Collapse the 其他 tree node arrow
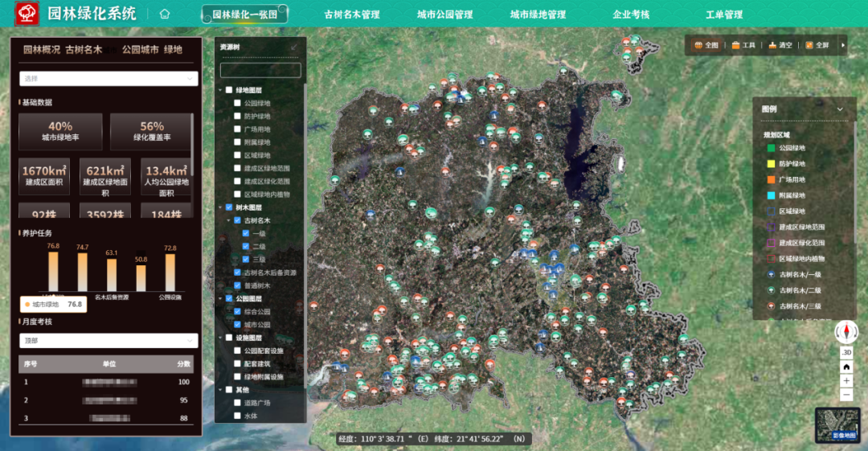The height and width of the screenshot is (451, 868). point(220,389)
